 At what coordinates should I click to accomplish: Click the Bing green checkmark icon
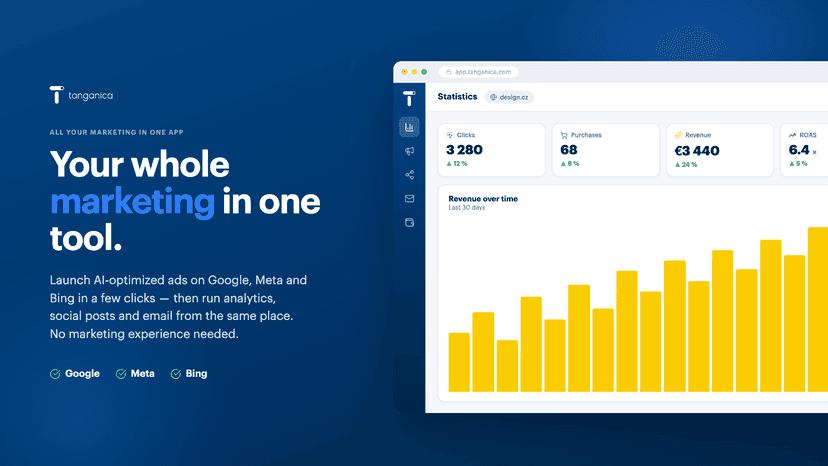(x=176, y=374)
